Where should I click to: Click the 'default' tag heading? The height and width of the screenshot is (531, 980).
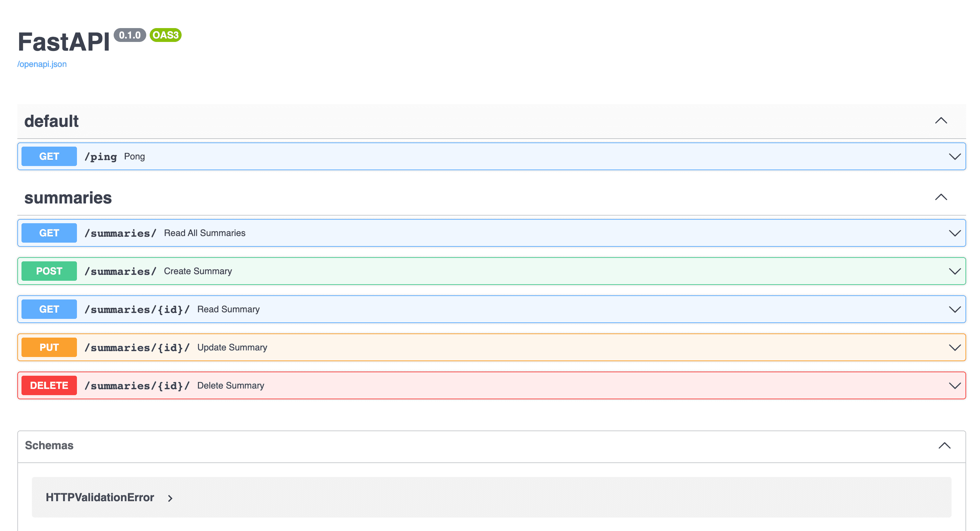point(51,121)
